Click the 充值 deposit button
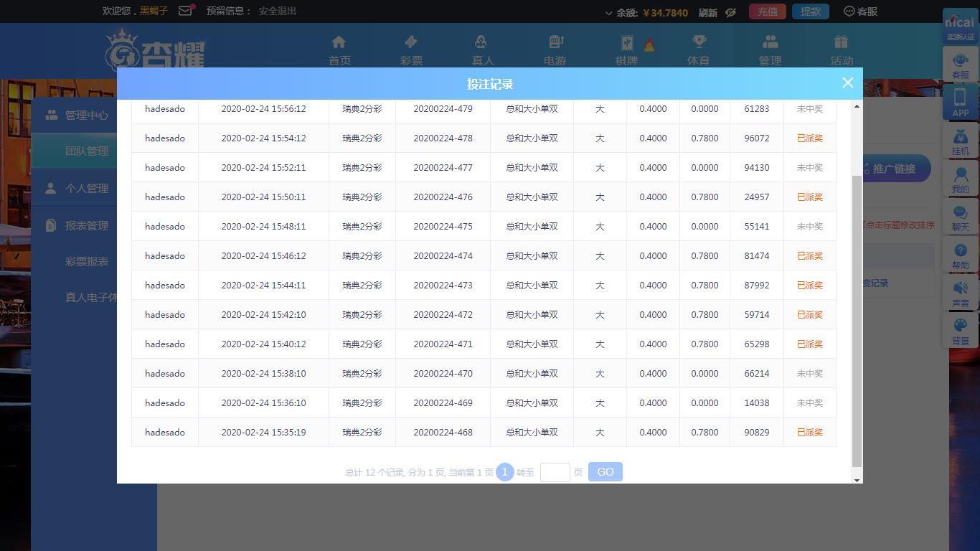Image resolution: width=980 pixels, height=551 pixels. (x=768, y=11)
